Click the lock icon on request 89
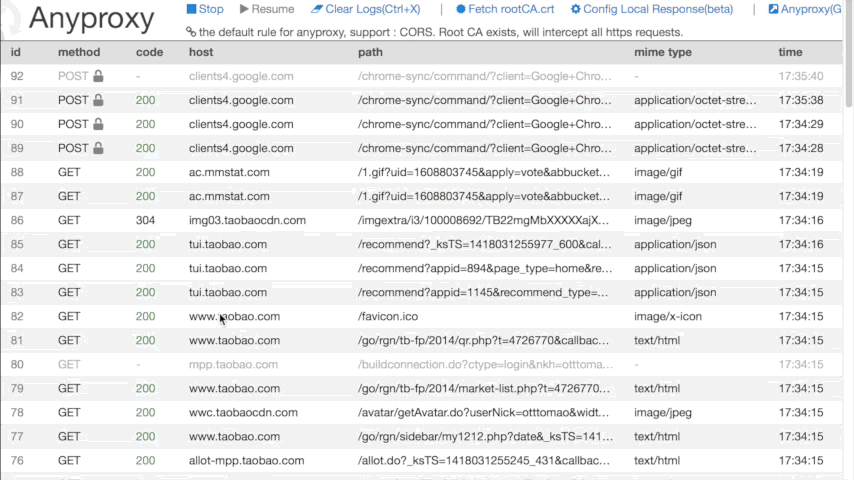This screenshot has width=854, height=480. [98, 148]
